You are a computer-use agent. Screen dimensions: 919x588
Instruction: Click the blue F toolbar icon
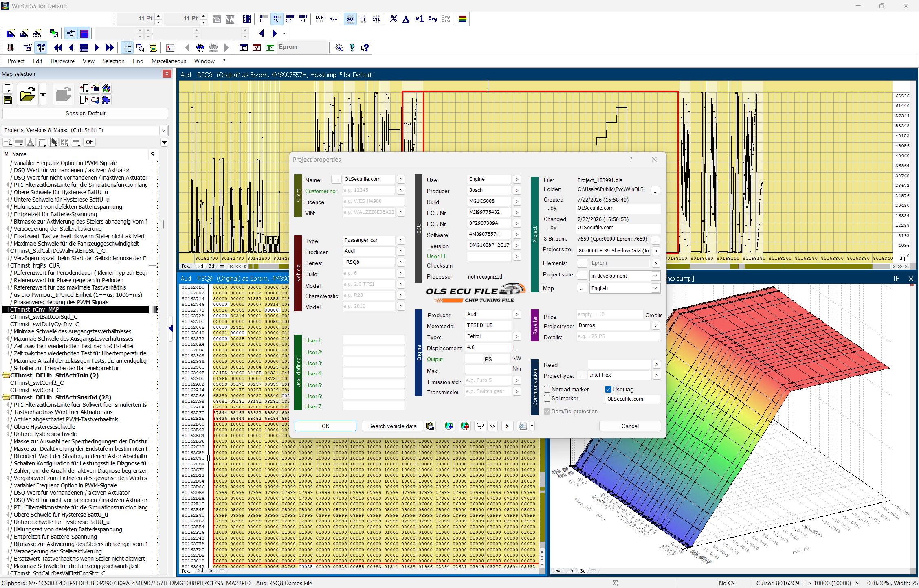244,48
